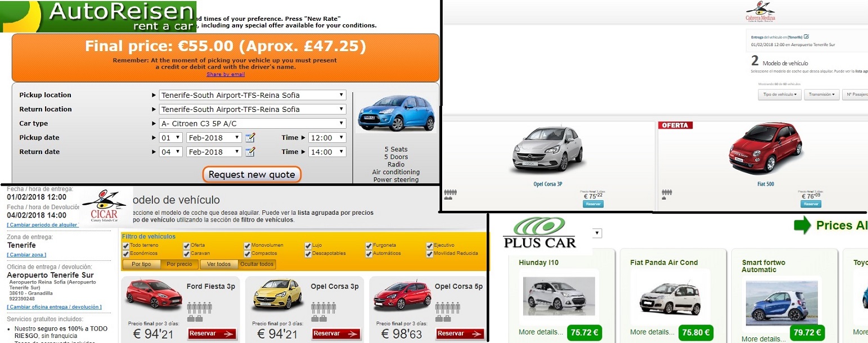This screenshot has height=343, width=868.
Task: Click the red Ford Fiesta 3p image
Action: click(x=154, y=294)
